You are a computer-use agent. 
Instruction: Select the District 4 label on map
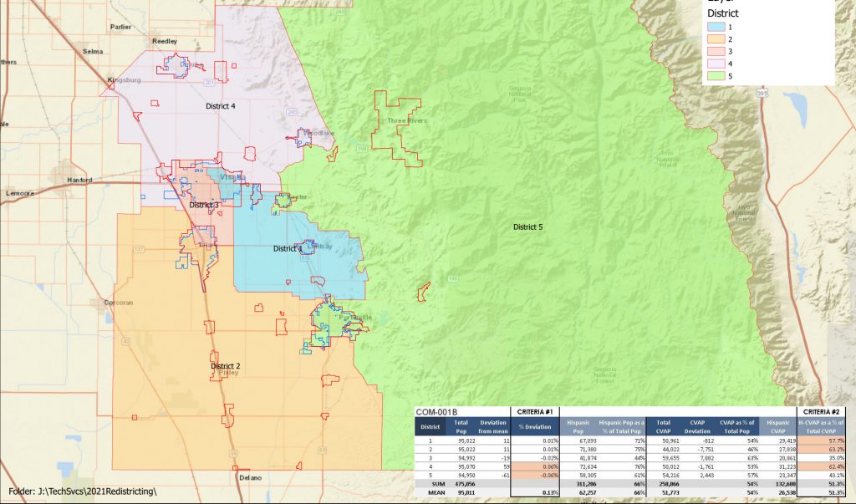[x=221, y=107]
